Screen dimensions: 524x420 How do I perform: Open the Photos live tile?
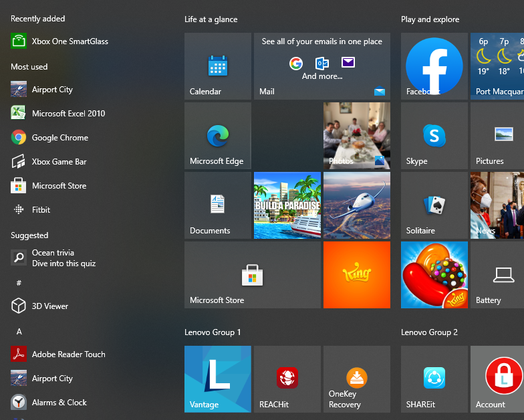pos(357,136)
